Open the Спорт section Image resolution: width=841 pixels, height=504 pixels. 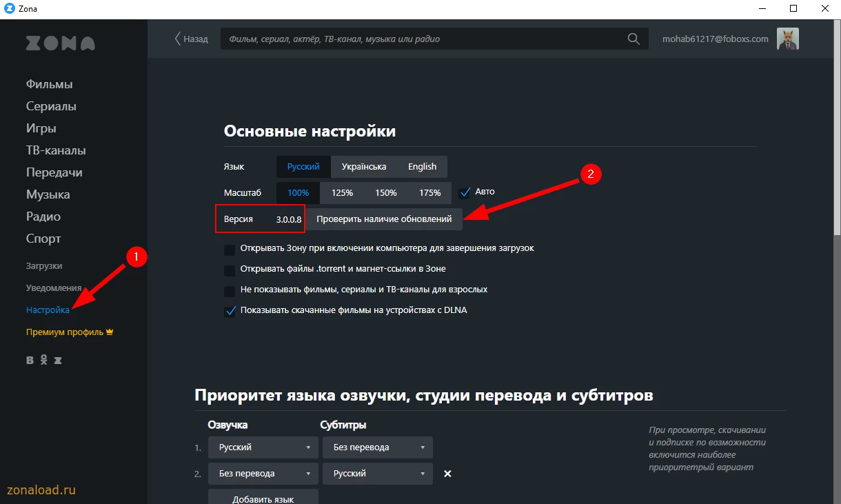43,239
